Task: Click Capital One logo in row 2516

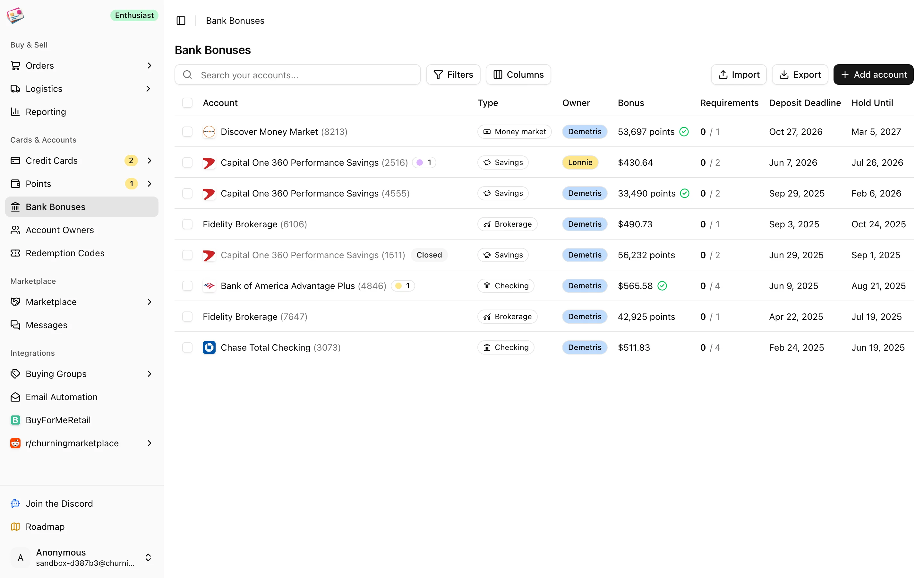Action: click(x=209, y=162)
